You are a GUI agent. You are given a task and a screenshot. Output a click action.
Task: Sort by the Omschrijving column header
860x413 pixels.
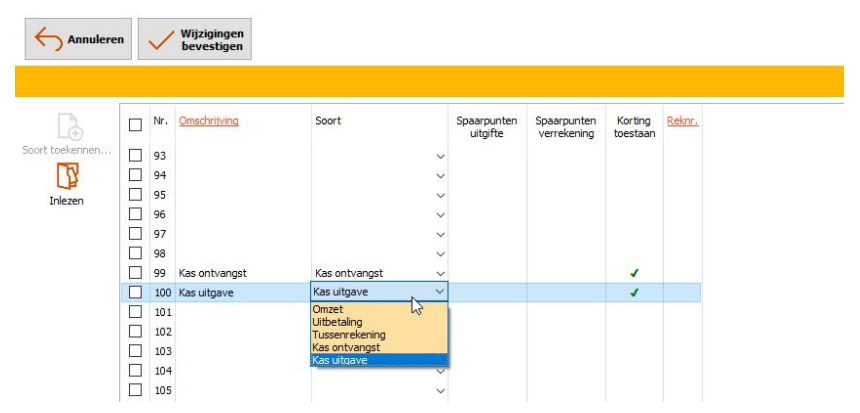pos(208,121)
